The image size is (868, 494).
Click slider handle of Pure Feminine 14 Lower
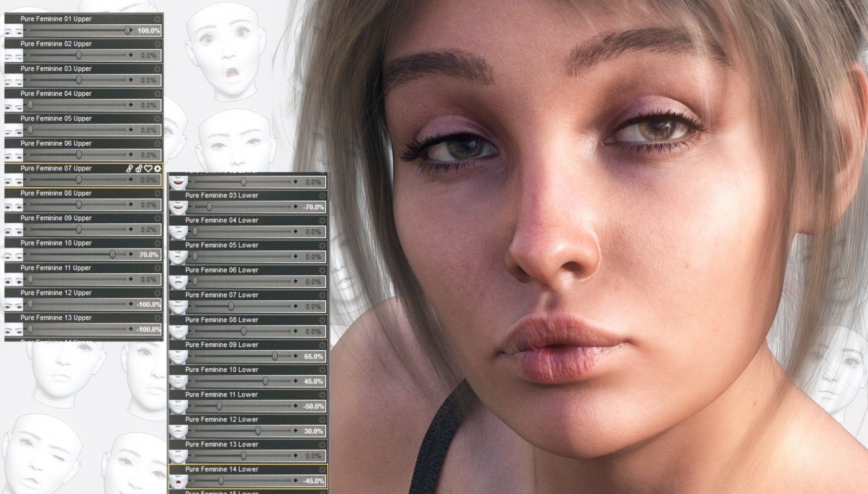221,480
